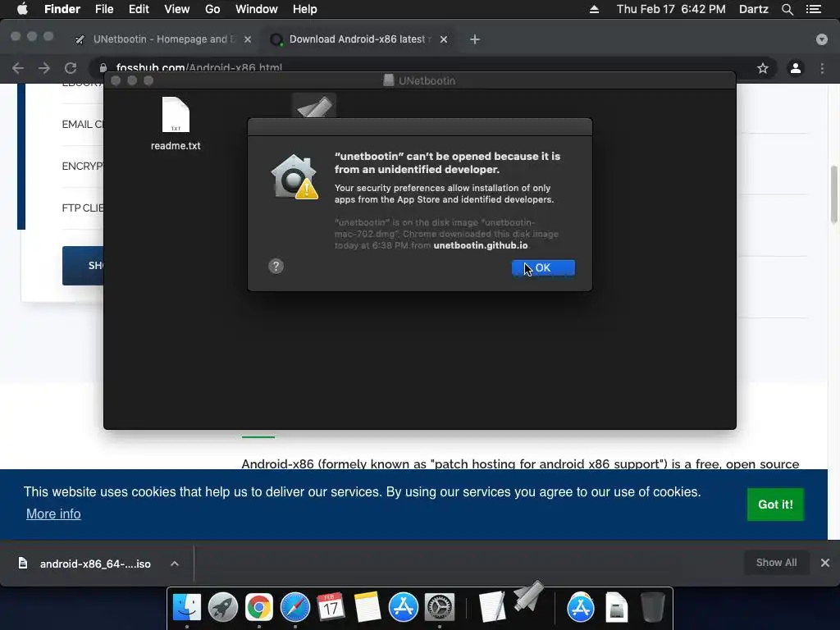Open the Applications folder in Dock

pos(581,607)
